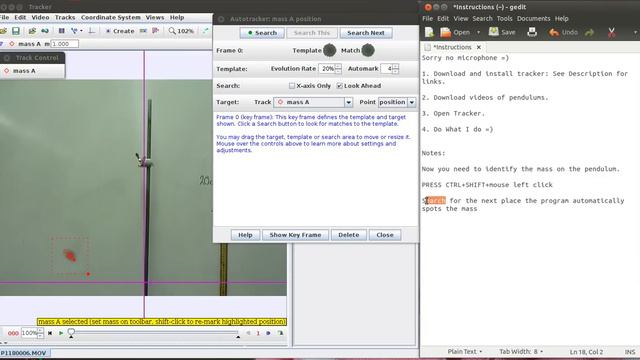
Task: Open gedit Tools menu
Action: (x=504, y=18)
